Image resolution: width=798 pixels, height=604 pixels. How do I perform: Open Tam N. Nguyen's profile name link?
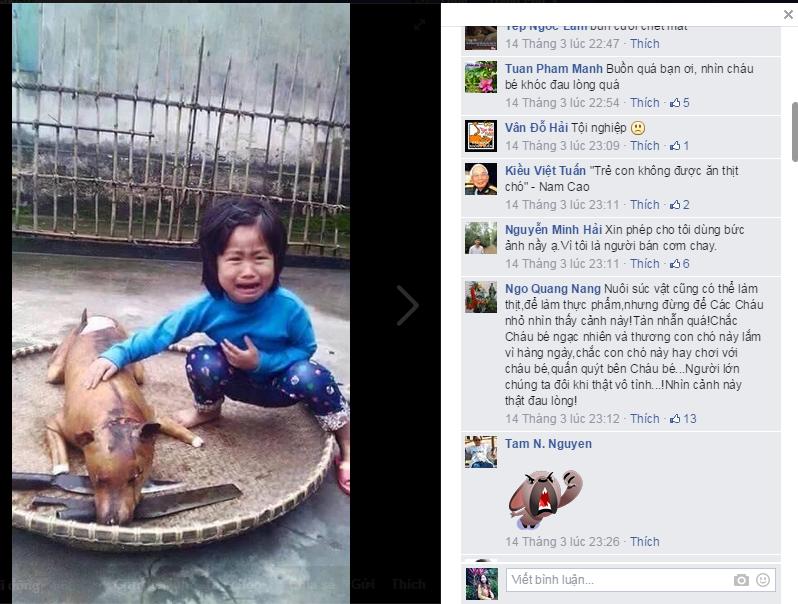pos(548,444)
